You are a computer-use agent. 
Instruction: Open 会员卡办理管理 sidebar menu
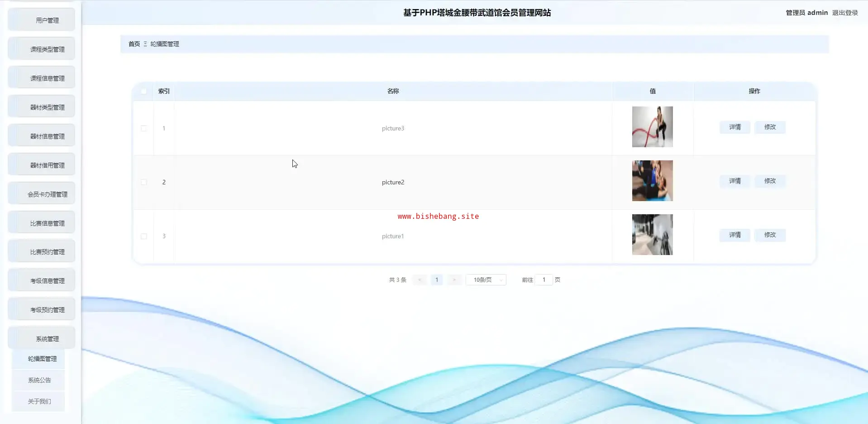coord(47,194)
